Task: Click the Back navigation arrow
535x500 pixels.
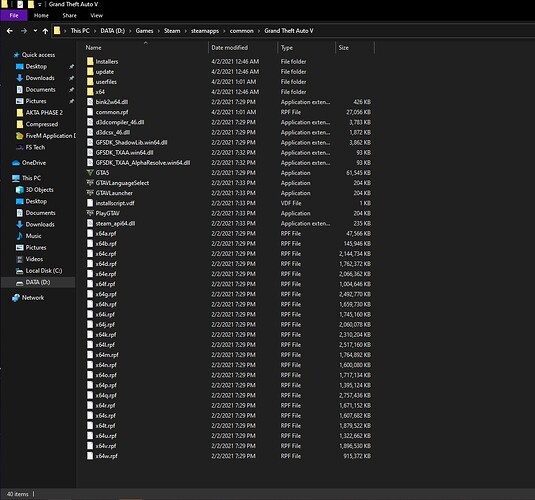Action: pos(10,31)
